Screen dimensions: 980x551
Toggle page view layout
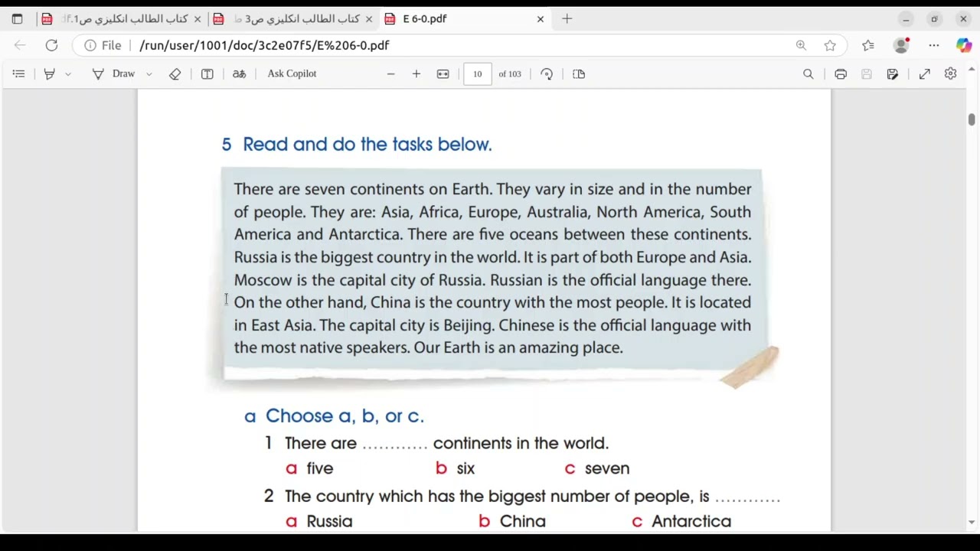(x=579, y=73)
